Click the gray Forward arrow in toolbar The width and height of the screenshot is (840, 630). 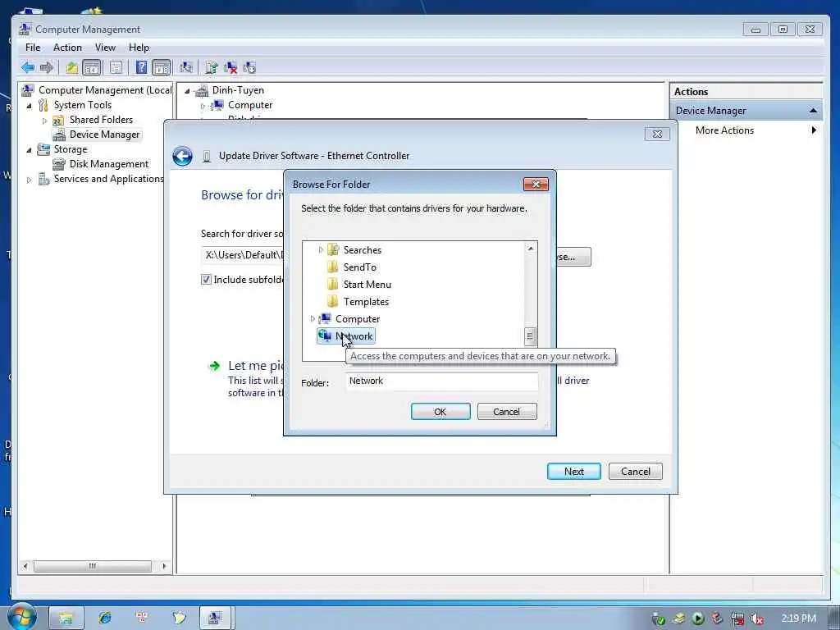click(47, 67)
